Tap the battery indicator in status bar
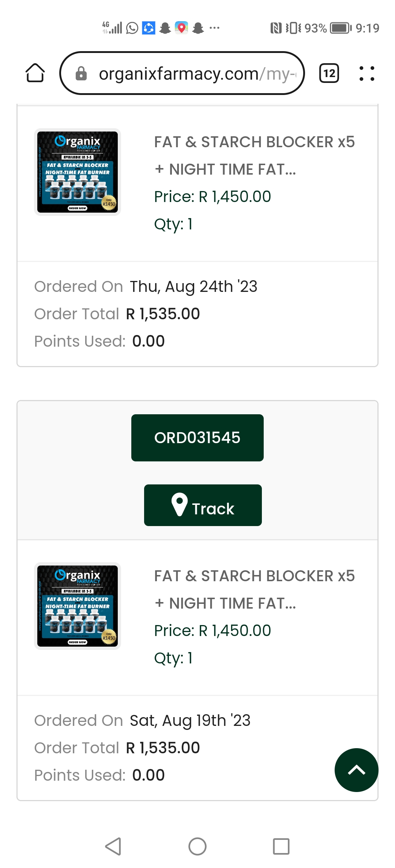The image size is (395, 868). click(341, 28)
